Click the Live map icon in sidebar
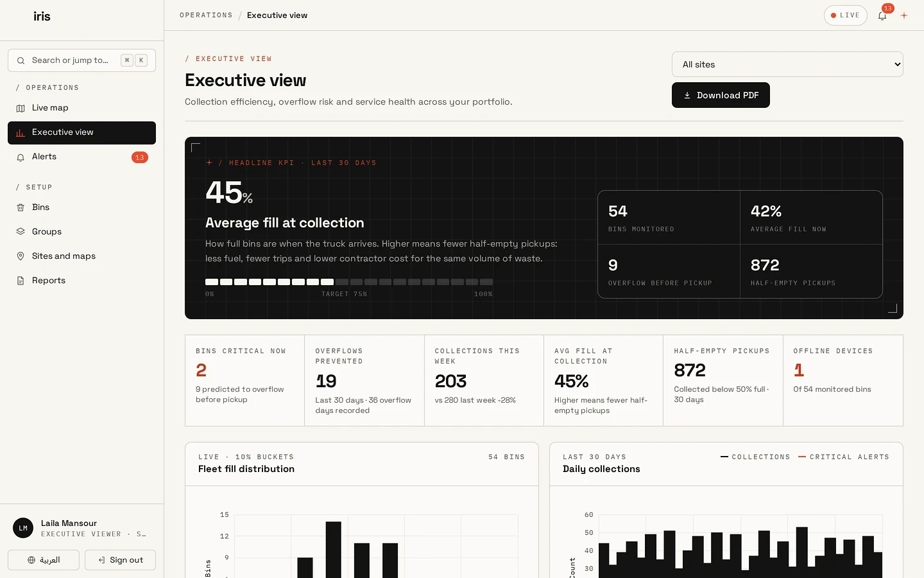924x578 pixels. click(x=21, y=108)
